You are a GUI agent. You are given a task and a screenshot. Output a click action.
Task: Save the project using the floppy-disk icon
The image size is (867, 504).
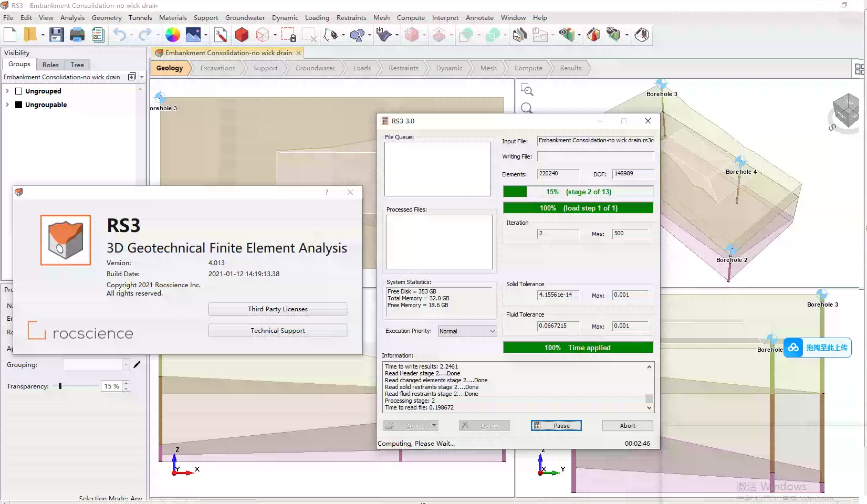click(56, 35)
